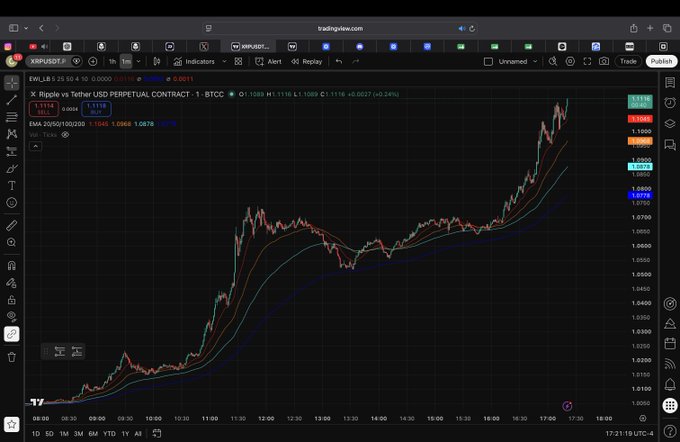Enter fullscreen chart mode
This screenshot has height=442, width=680.
(587, 62)
